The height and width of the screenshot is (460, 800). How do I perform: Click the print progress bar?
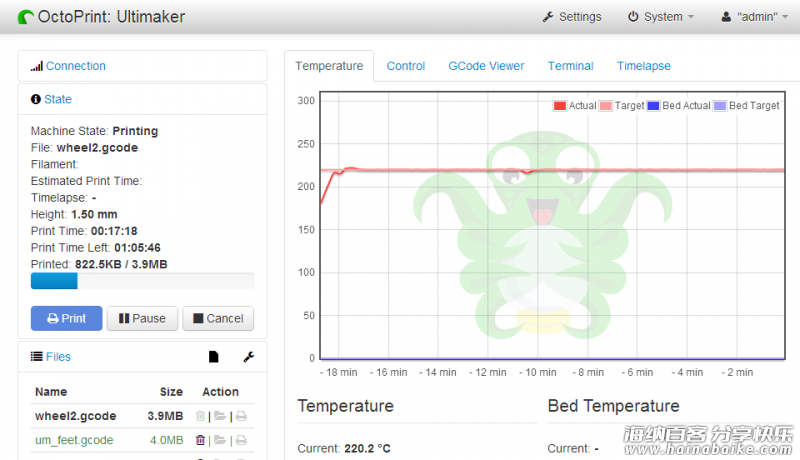click(x=142, y=281)
